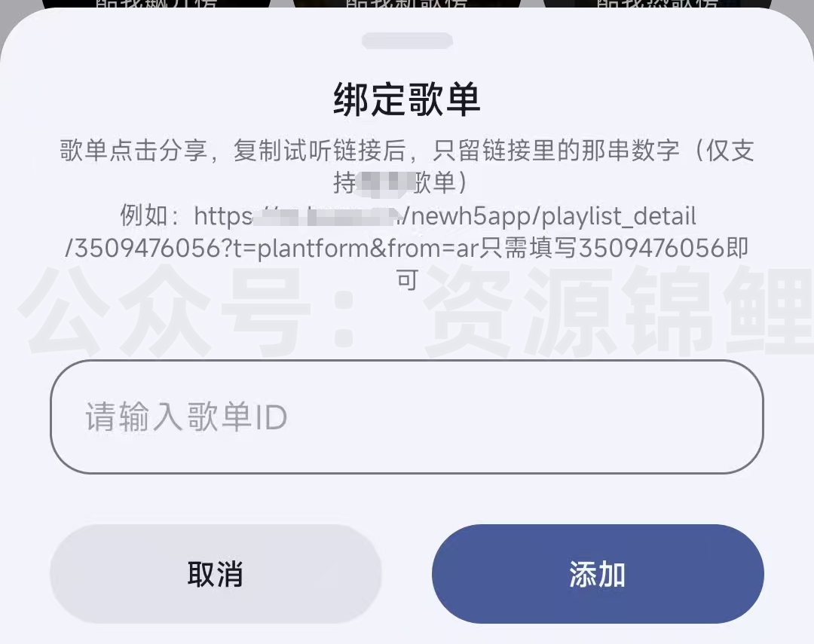Tap the 公众号 watermark text
Screen dimensions: 814x644
click(x=166, y=310)
